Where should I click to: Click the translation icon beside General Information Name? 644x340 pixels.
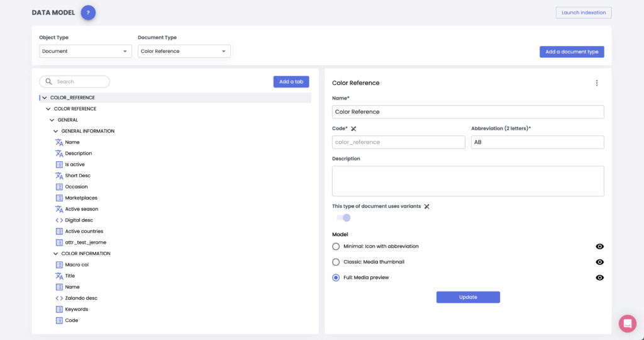59,142
